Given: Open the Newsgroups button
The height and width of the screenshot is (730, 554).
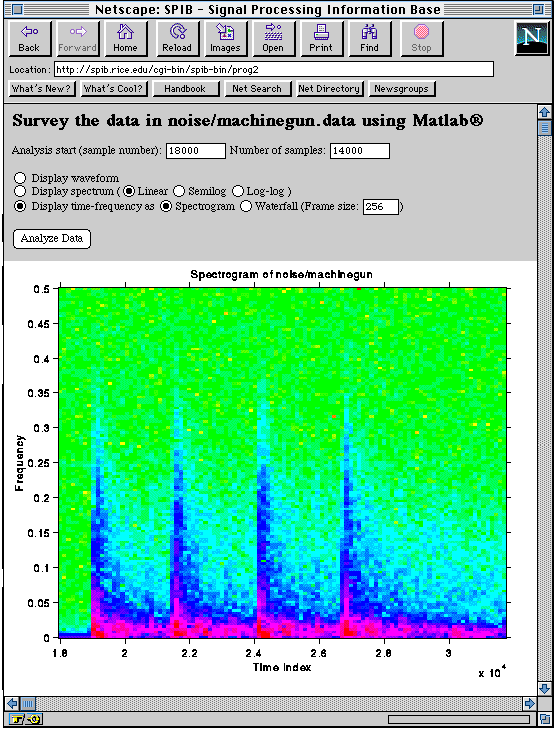Looking at the screenshot, I should pyautogui.click(x=402, y=89).
